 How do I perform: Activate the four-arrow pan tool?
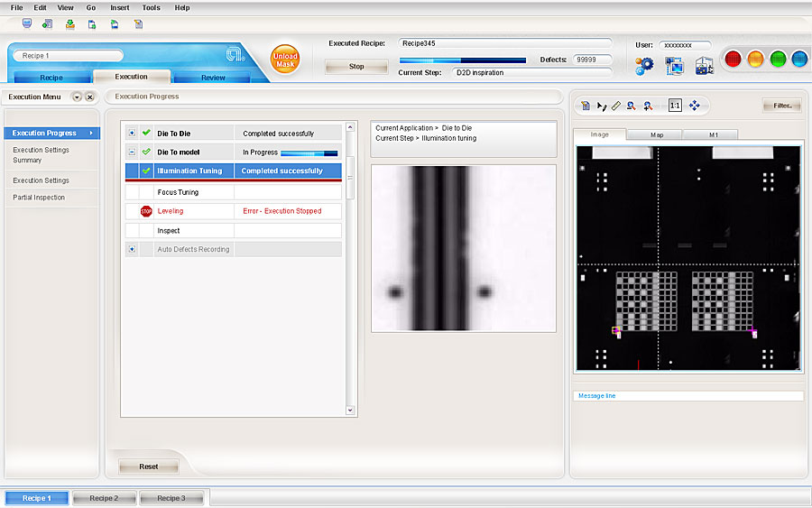(695, 106)
